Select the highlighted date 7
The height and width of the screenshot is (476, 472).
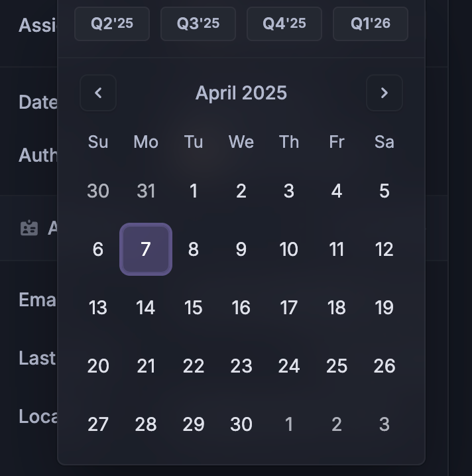(146, 249)
